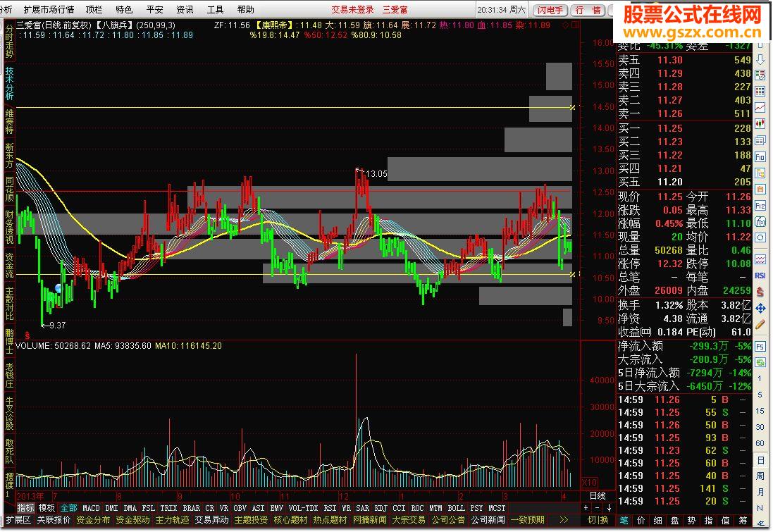773x532 pixels.
Task: Switch to 价 tab in quote panel
Action: pos(641,520)
